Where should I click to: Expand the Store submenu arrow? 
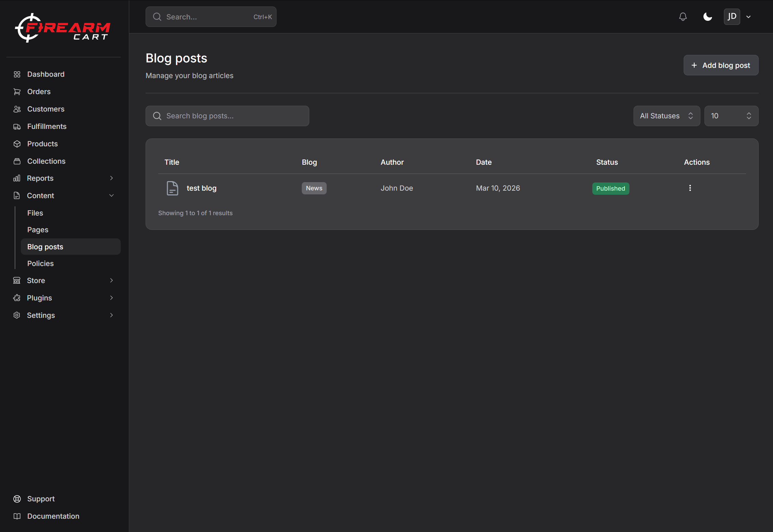[x=112, y=280]
